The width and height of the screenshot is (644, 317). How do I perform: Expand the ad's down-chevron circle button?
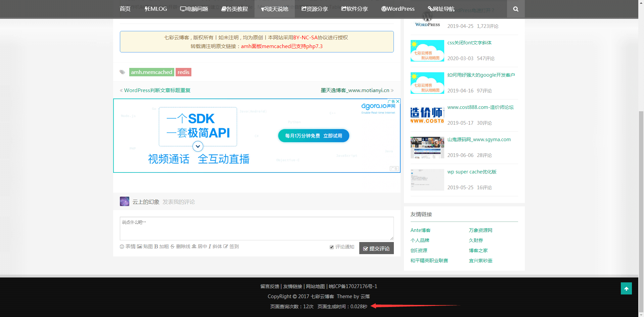[x=198, y=146]
